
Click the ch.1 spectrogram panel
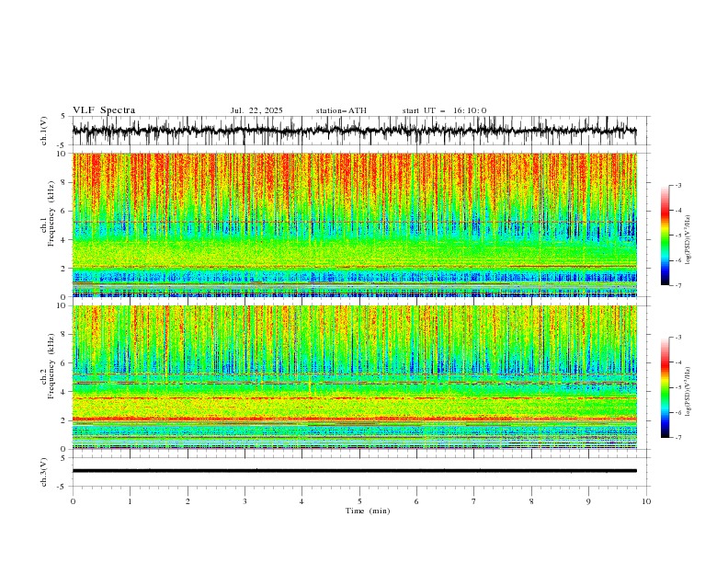click(x=354, y=224)
